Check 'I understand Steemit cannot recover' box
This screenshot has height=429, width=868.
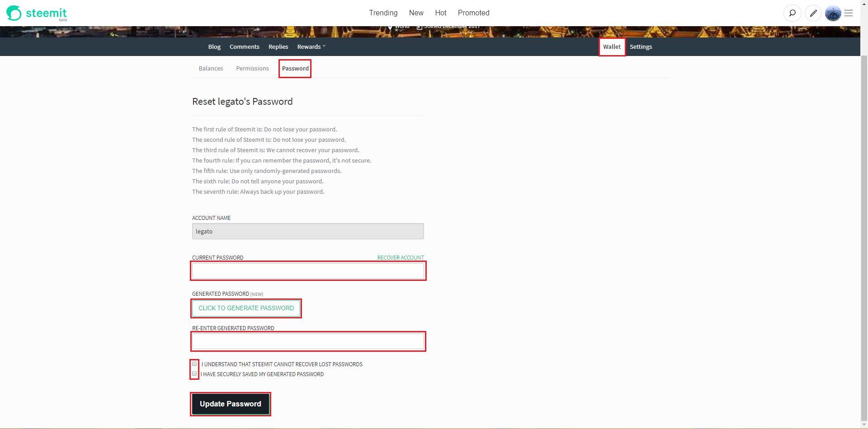[194, 364]
